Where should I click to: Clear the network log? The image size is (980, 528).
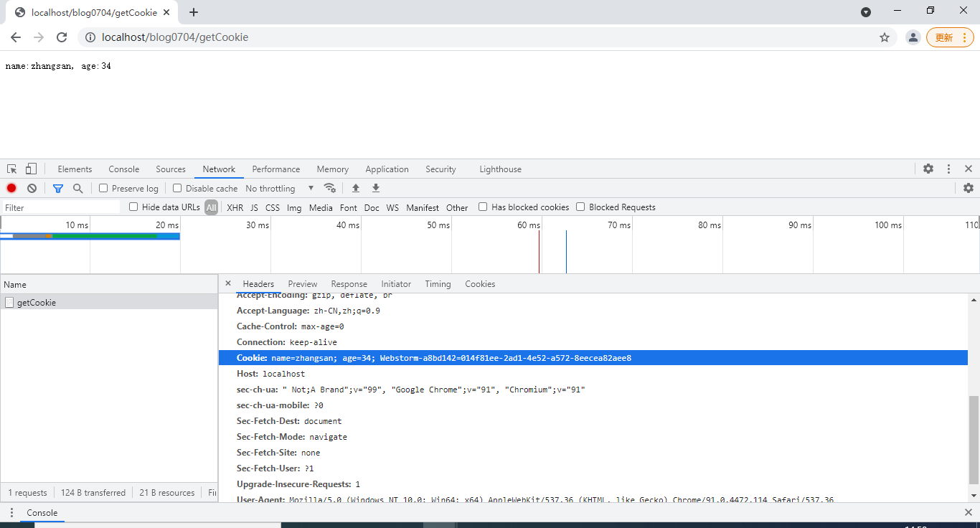point(32,188)
